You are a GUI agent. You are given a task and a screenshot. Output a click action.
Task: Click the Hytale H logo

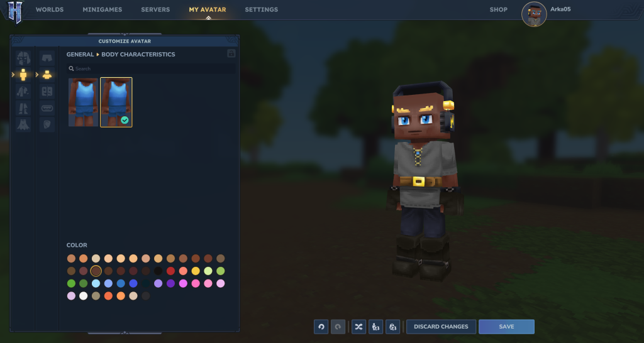[x=16, y=11]
